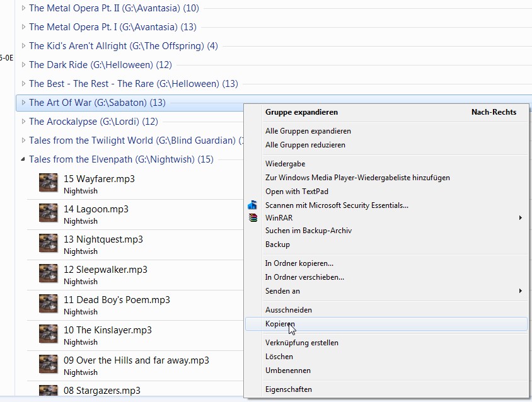Screen dimensions: 532x402
Task: Click album art of 12 Sleepwalker.mp3
Action: coord(48,273)
